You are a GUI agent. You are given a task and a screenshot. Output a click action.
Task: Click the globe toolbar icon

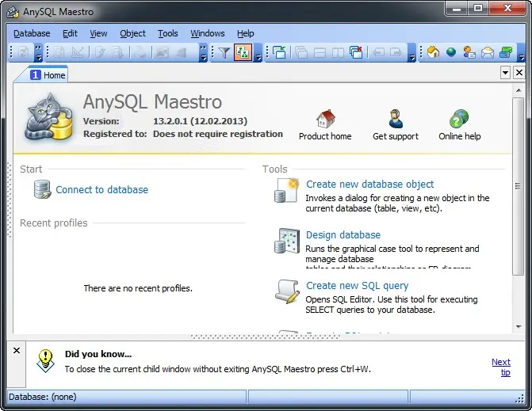click(451, 52)
